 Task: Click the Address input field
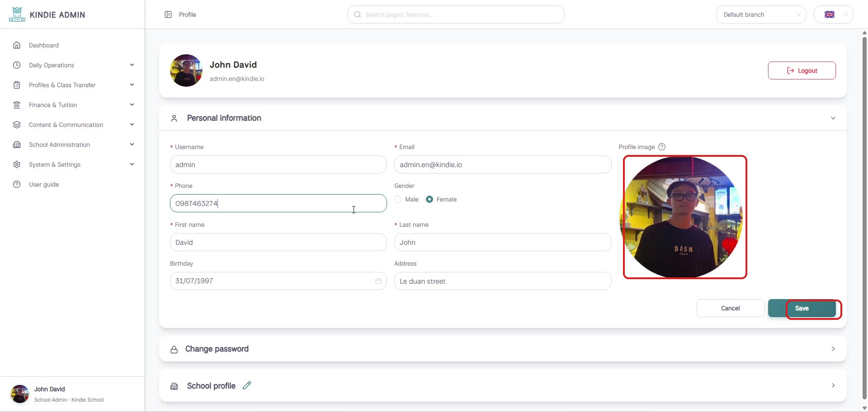tap(503, 281)
